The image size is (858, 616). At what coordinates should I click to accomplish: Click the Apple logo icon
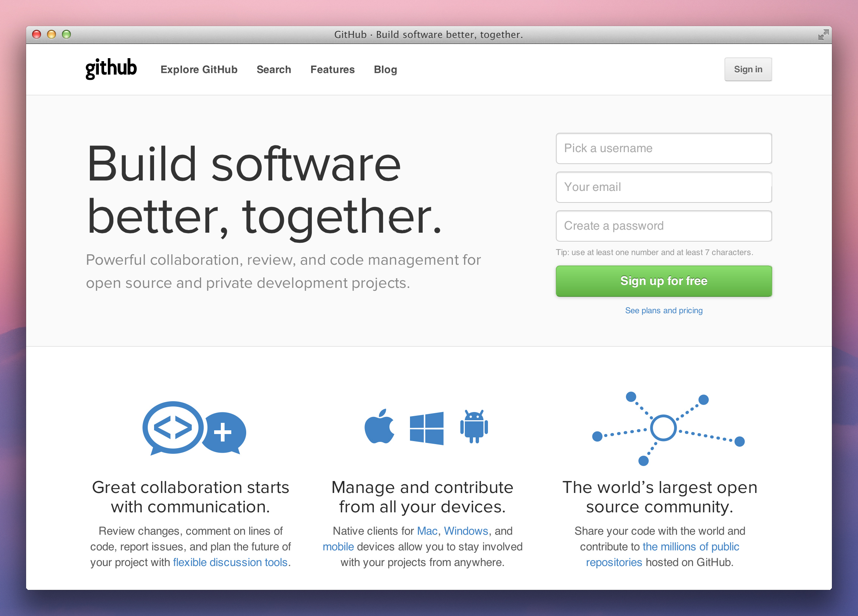[379, 426]
